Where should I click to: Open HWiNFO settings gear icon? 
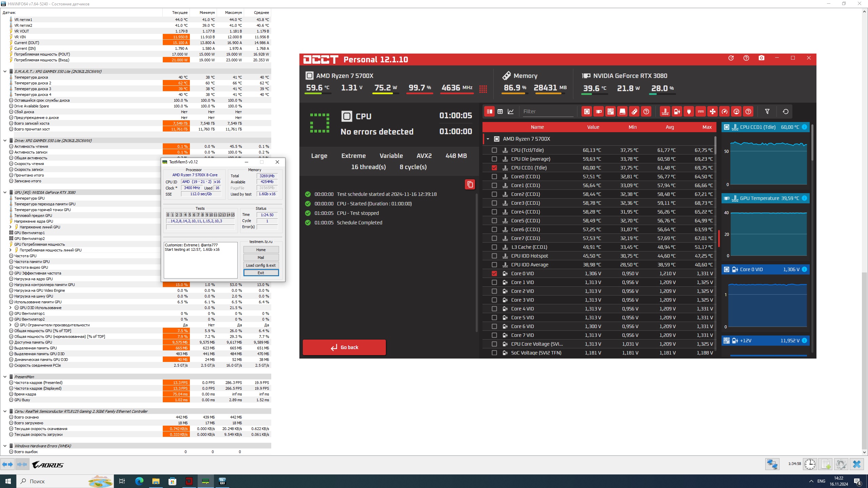[x=841, y=464]
